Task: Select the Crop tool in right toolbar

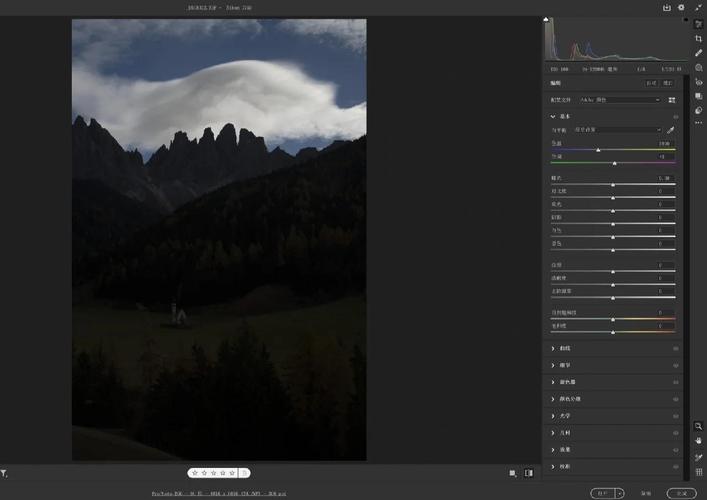Action: click(x=698, y=38)
